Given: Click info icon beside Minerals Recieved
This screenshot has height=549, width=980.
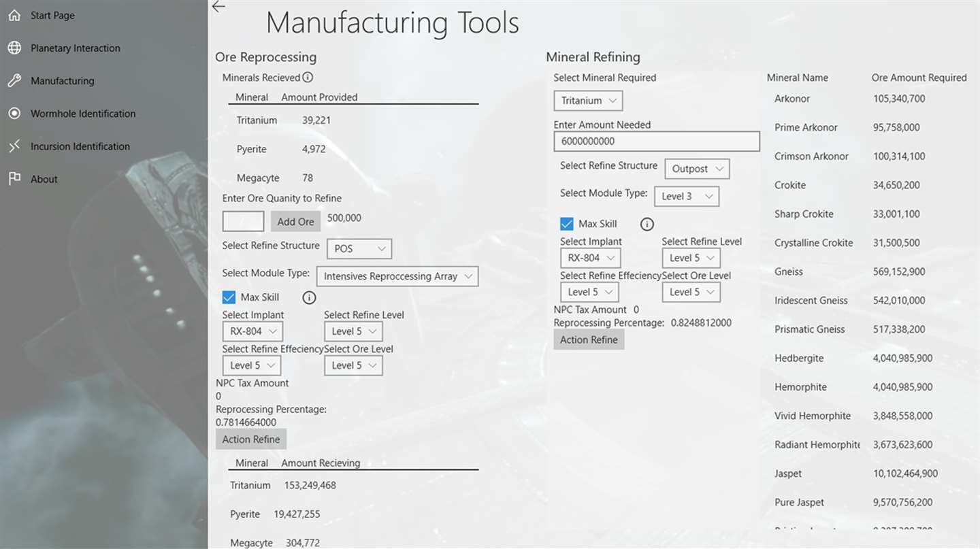Looking at the screenshot, I should [x=308, y=78].
